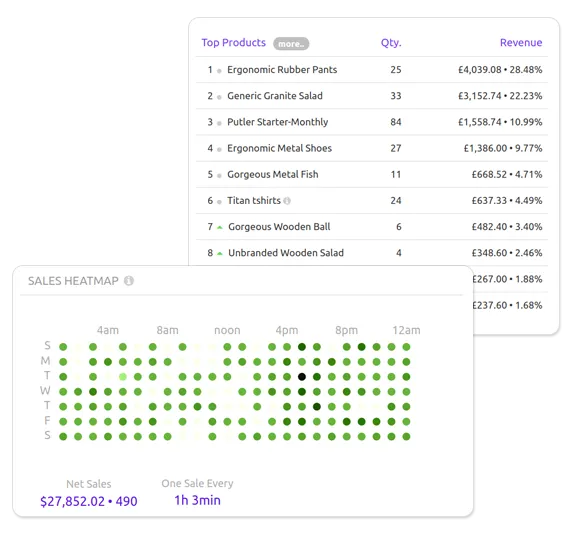The width and height of the screenshot is (576, 534).
Task: Click the M weekday label in heatmap
Action: (x=46, y=361)
